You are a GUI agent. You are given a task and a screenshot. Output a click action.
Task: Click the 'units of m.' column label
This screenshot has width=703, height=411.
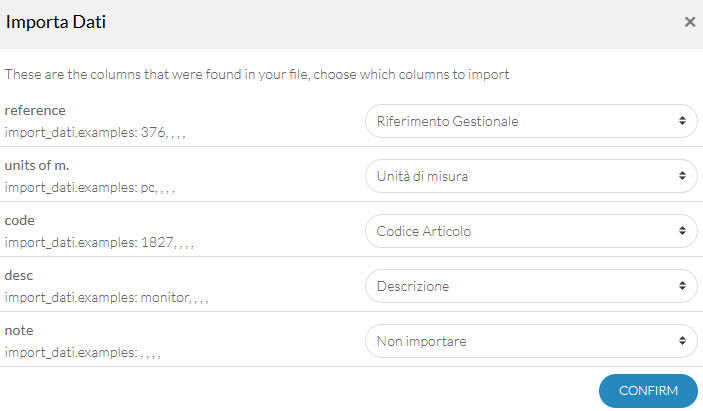[37, 165]
